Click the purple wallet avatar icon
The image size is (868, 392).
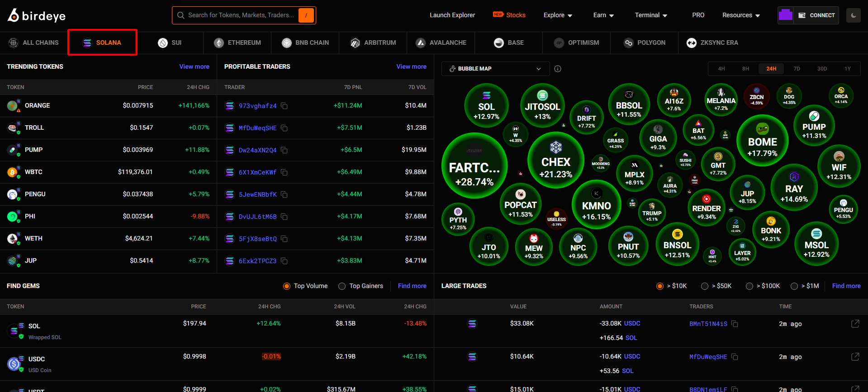(786, 15)
